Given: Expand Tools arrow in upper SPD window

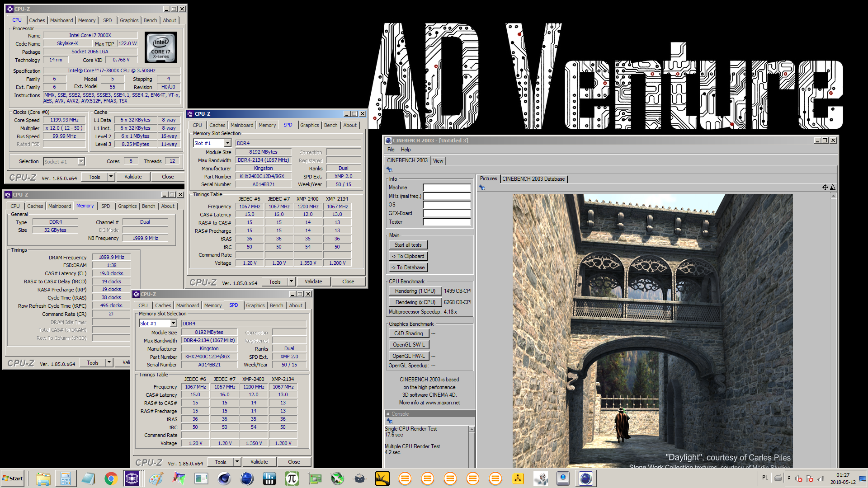Looking at the screenshot, I should coord(291,282).
